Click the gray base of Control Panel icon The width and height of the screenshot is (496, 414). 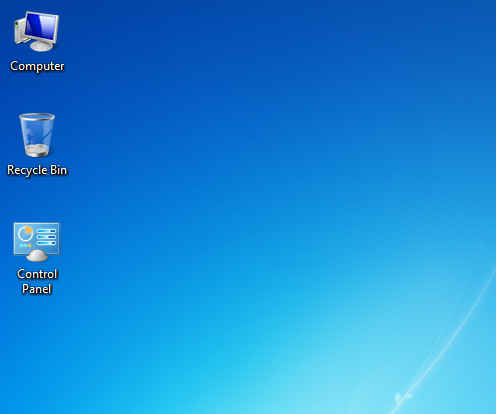tap(37, 256)
